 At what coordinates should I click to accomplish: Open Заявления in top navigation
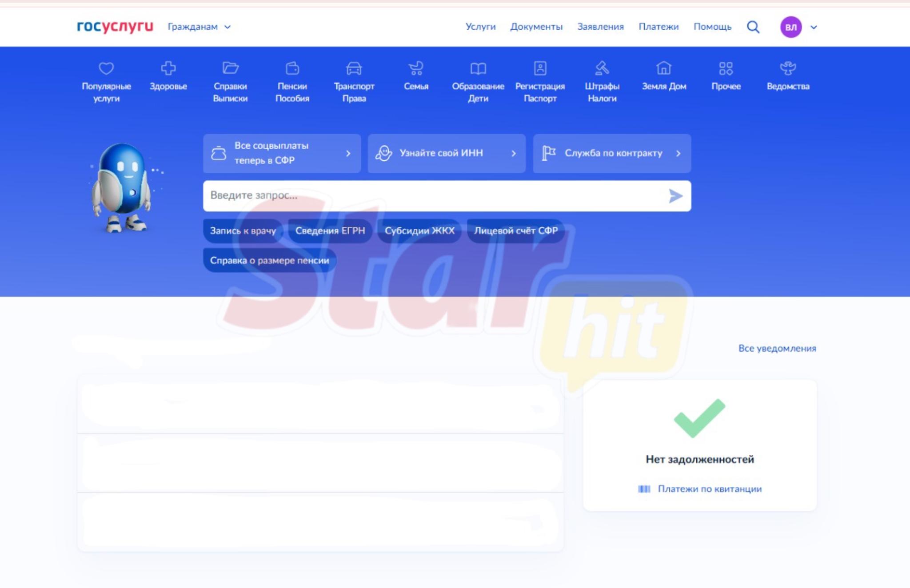600,27
